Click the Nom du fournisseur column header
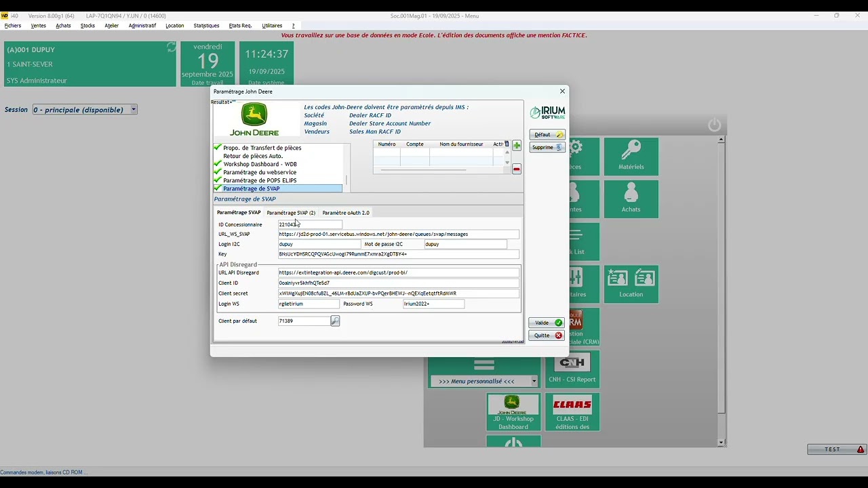Screen dimensions: 868x488 [x=461, y=144]
